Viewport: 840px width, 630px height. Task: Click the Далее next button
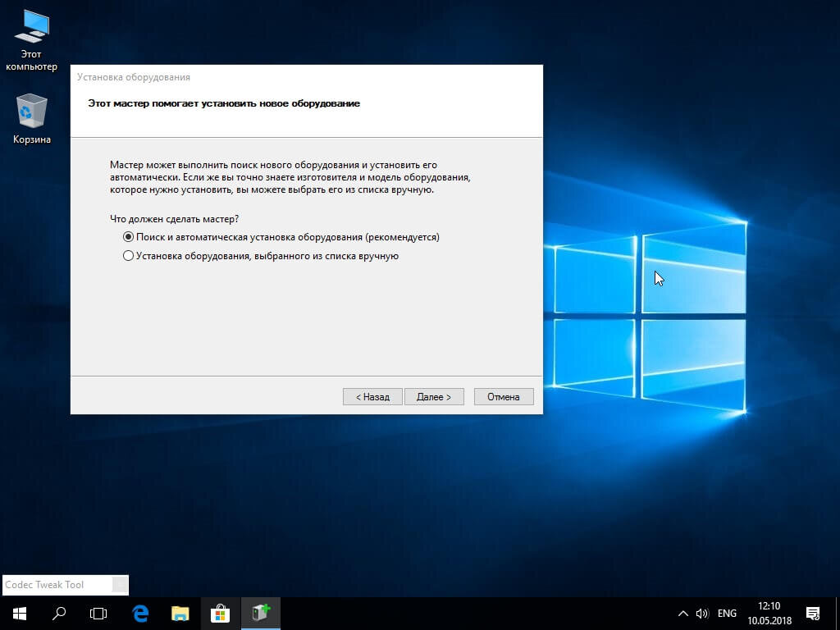click(434, 397)
